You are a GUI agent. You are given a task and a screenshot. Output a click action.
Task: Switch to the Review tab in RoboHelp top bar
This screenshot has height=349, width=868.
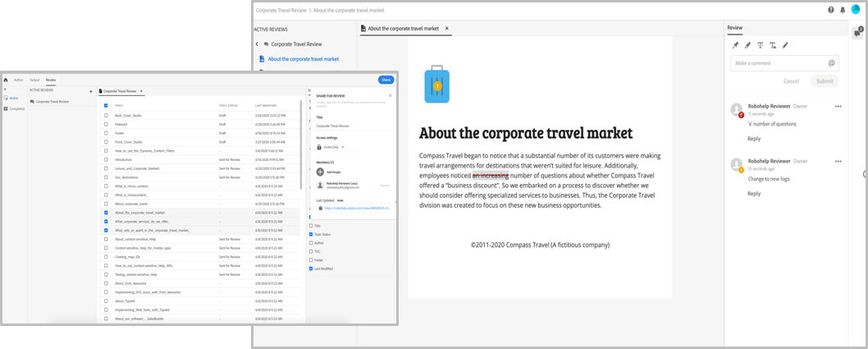coord(51,80)
